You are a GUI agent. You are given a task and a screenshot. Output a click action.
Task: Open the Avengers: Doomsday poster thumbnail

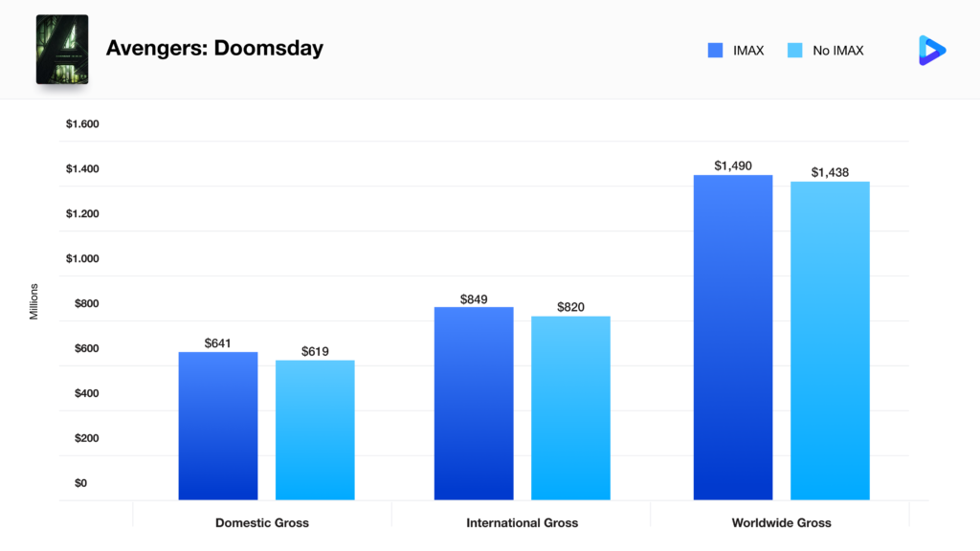(x=62, y=50)
